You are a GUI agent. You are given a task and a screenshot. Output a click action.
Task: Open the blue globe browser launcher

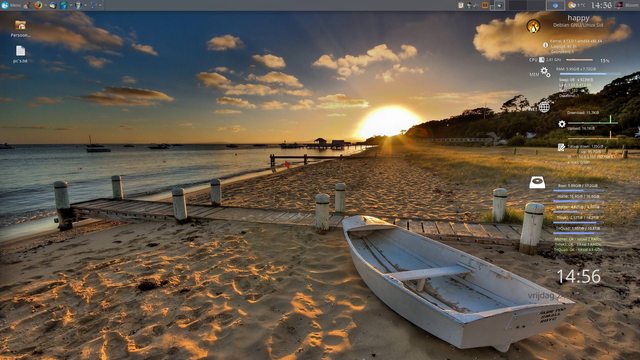click(63, 5)
